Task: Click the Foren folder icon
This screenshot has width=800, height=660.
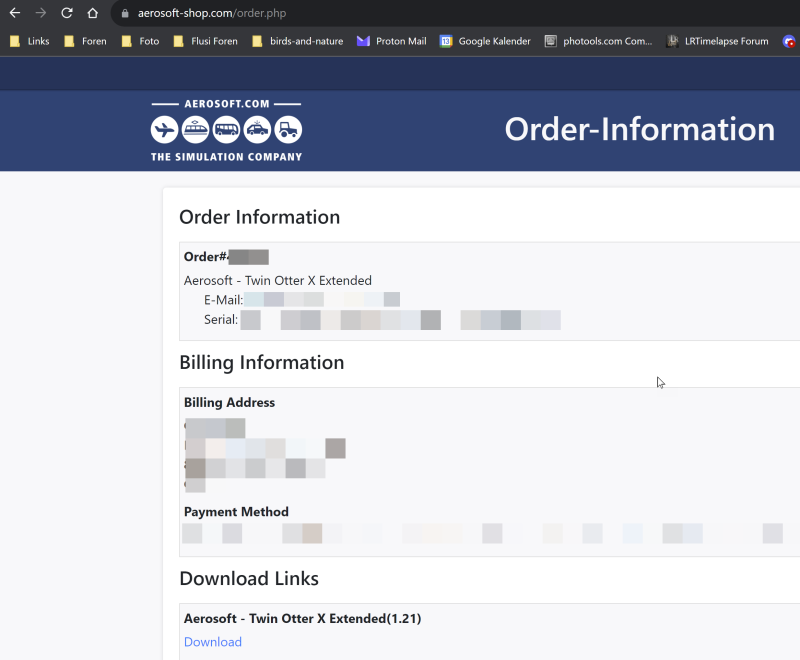Action: point(69,41)
